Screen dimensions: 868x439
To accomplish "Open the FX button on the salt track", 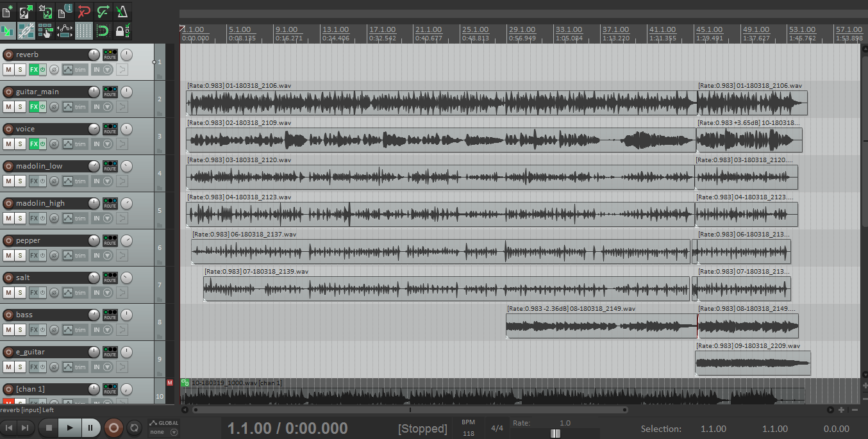I will (x=34, y=293).
